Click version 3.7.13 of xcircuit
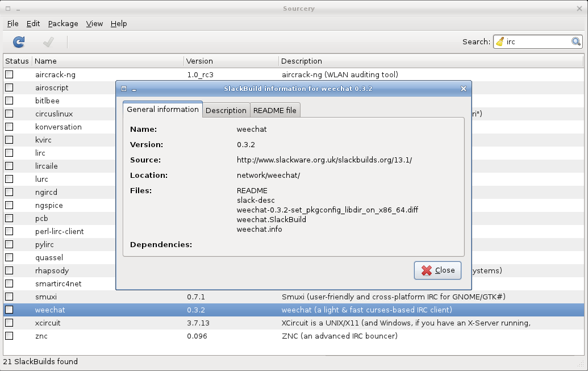The width and height of the screenshot is (588, 371). [198, 323]
